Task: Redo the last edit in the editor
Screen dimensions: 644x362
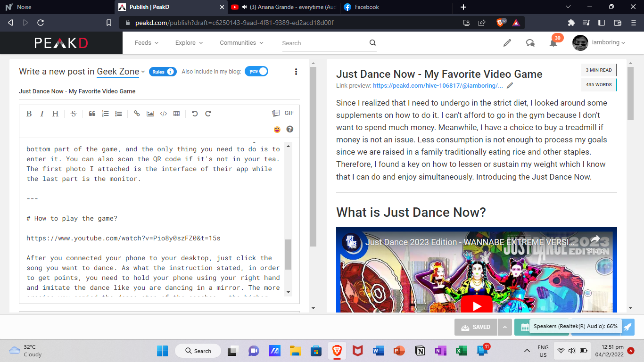Action: click(x=208, y=114)
